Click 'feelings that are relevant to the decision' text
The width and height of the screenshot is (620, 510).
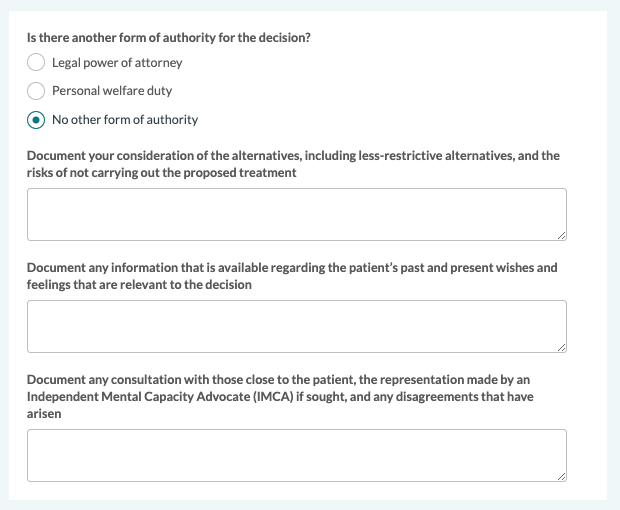pyautogui.click(x=139, y=284)
